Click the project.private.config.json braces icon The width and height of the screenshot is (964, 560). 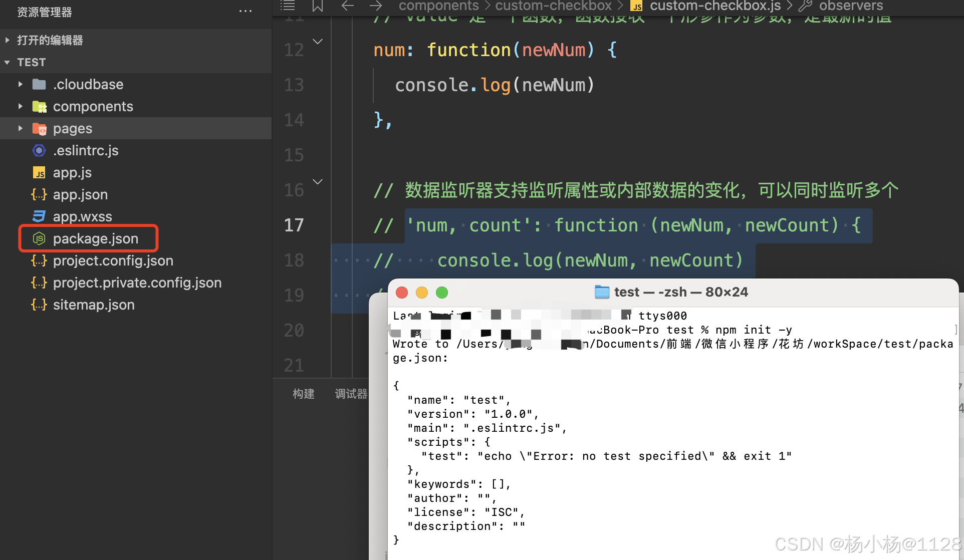(39, 283)
